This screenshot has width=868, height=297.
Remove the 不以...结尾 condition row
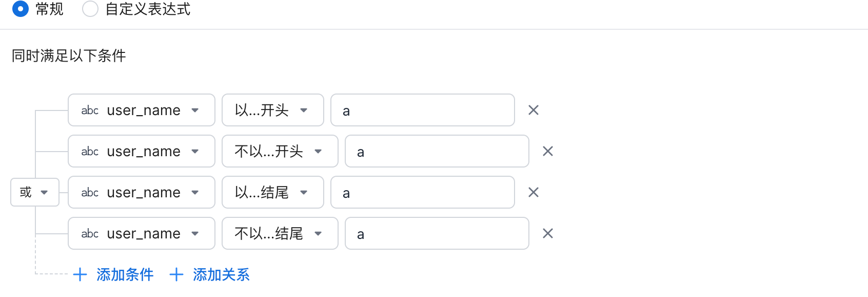coord(548,233)
